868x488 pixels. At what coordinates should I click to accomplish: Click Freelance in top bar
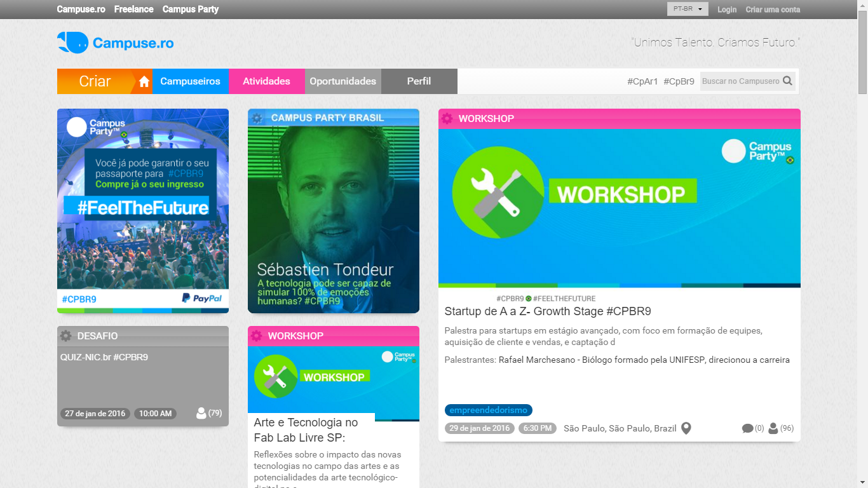[x=133, y=9]
